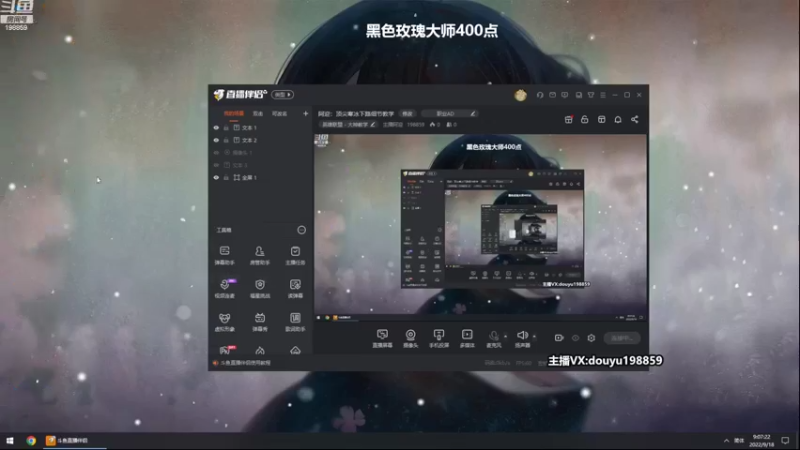Select the 摄像头 1 layer row
This screenshot has height=450, width=800.
(x=260, y=153)
